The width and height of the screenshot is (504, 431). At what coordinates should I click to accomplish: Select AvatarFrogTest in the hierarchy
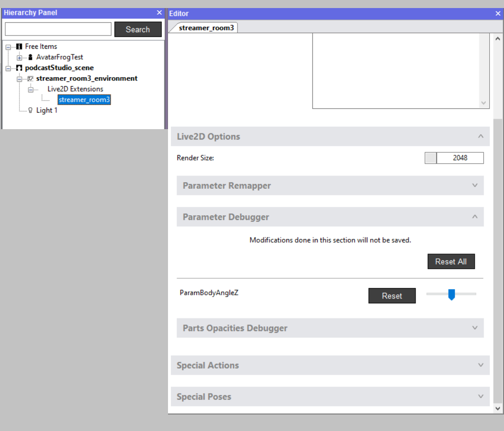point(60,57)
